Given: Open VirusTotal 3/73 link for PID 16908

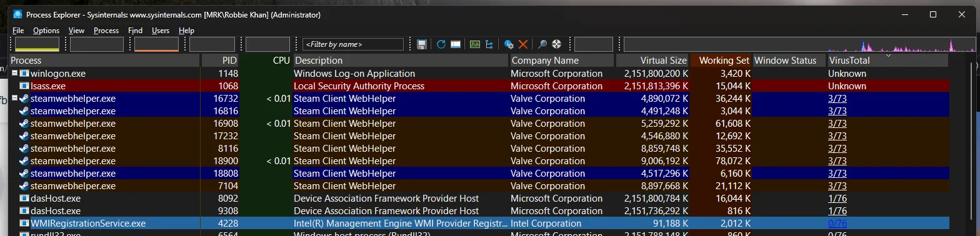Looking at the screenshot, I should 837,124.
